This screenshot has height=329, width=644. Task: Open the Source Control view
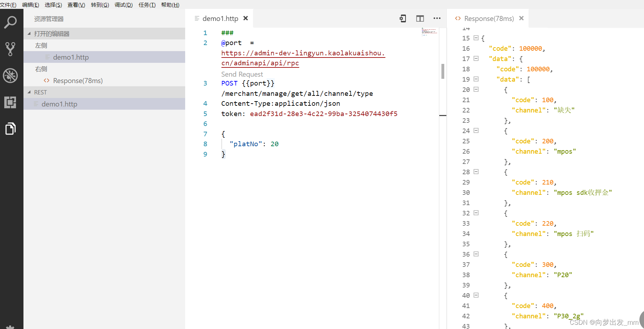pyautogui.click(x=10, y=49)
